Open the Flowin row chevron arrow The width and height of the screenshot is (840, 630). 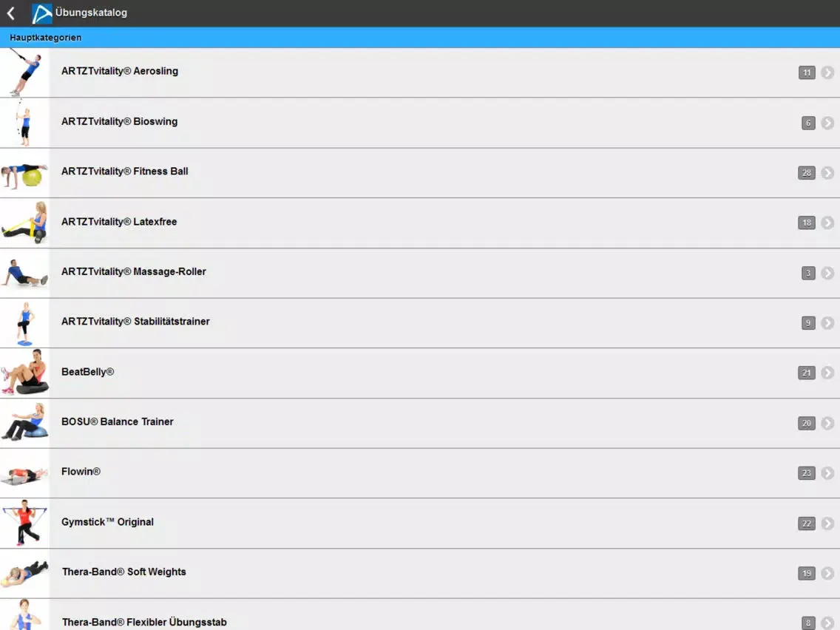pyautogui.click(x=827, y=472)
